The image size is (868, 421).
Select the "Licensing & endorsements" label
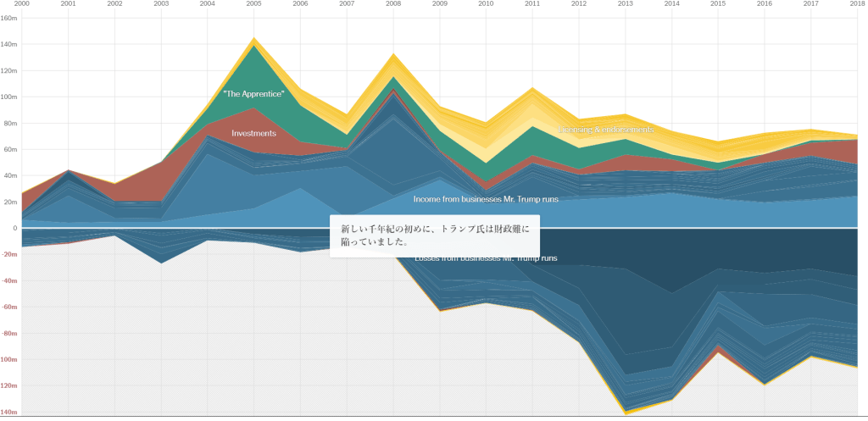[607, 130]
